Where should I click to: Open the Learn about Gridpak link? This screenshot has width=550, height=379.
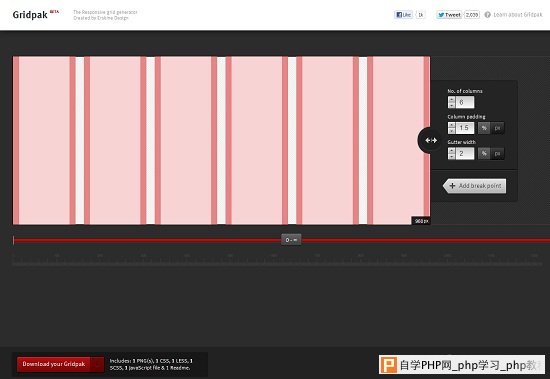point(518,15)
